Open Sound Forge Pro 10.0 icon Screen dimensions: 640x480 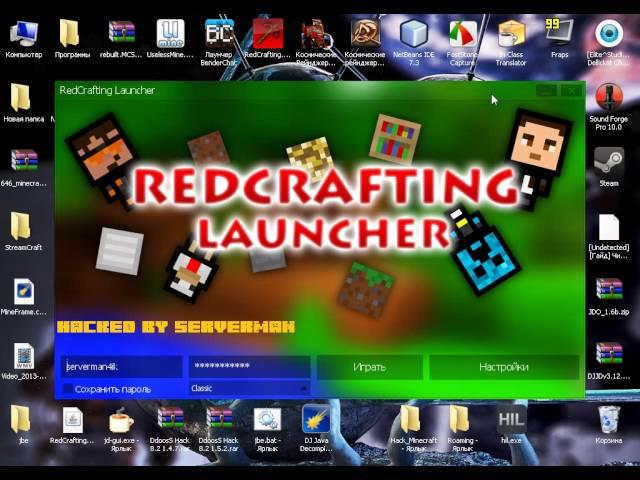tap(609, 99)
